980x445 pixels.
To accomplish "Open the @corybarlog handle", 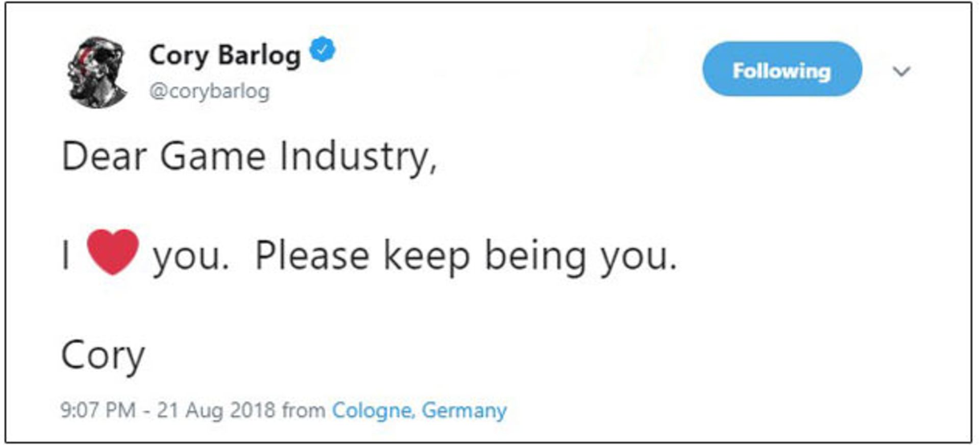I will click(209, 91).
